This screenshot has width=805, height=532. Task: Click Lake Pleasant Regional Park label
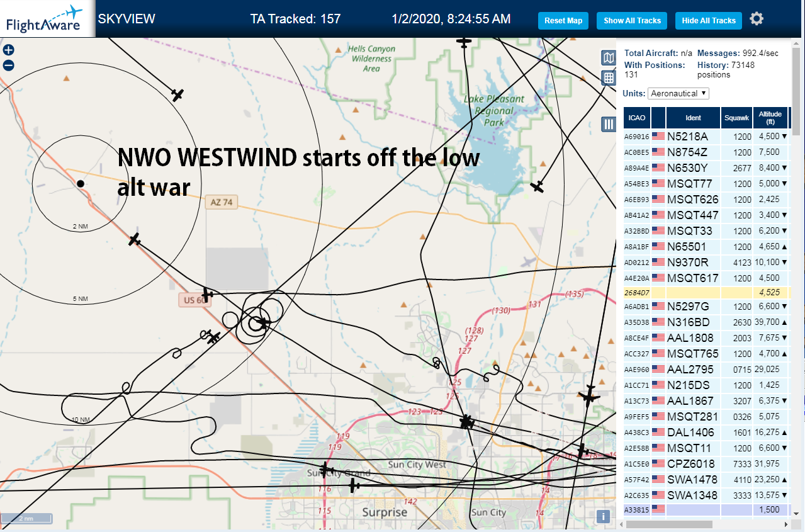[494, 110]
